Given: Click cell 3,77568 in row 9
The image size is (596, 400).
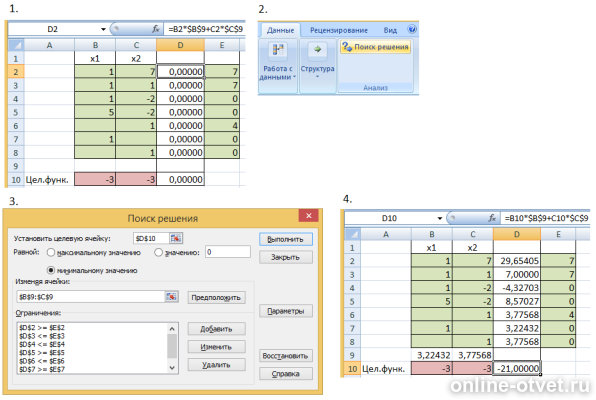Looking at the screenshot, I should click(473, 355).
